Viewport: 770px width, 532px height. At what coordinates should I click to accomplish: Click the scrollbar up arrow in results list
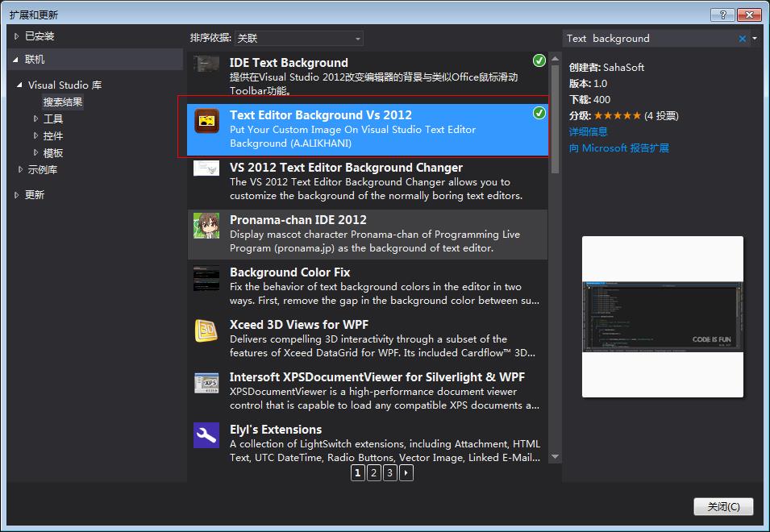555,58
